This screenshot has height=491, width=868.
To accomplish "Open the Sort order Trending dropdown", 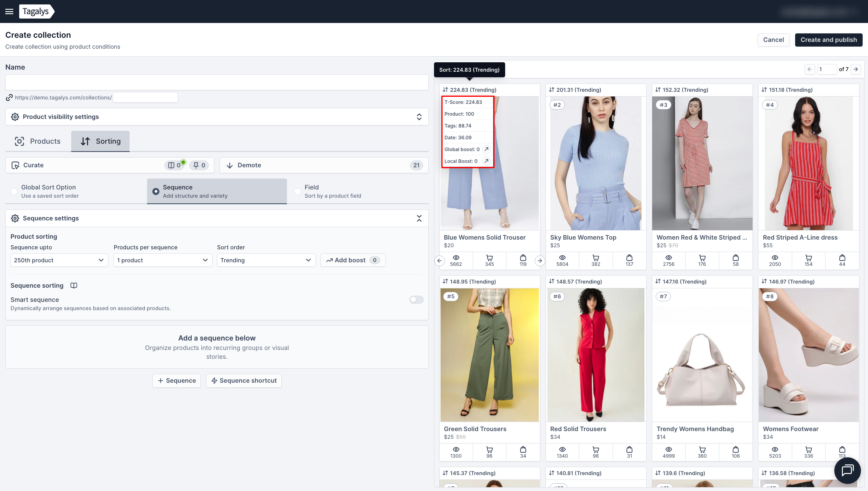I will pos(266,260).
